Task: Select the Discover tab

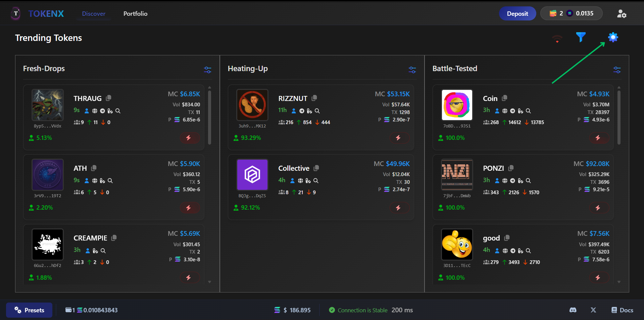Action: (x=93, y=14)
